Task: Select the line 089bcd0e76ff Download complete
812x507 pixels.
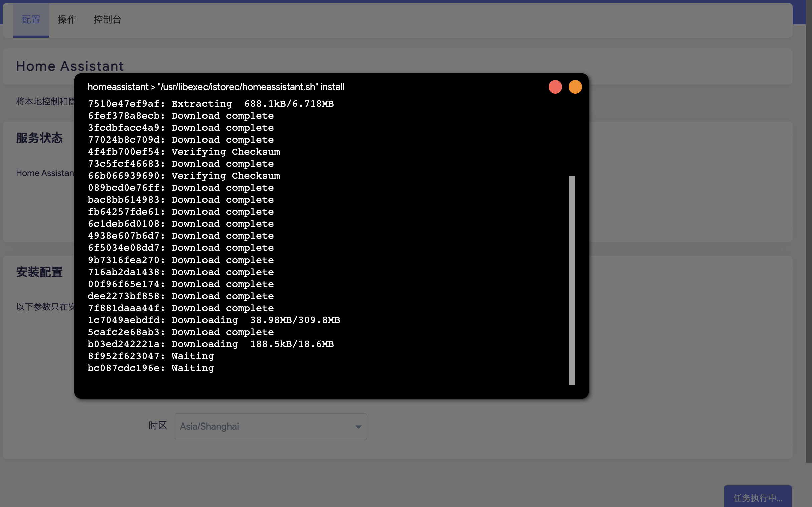Action: tap(180, 188)
